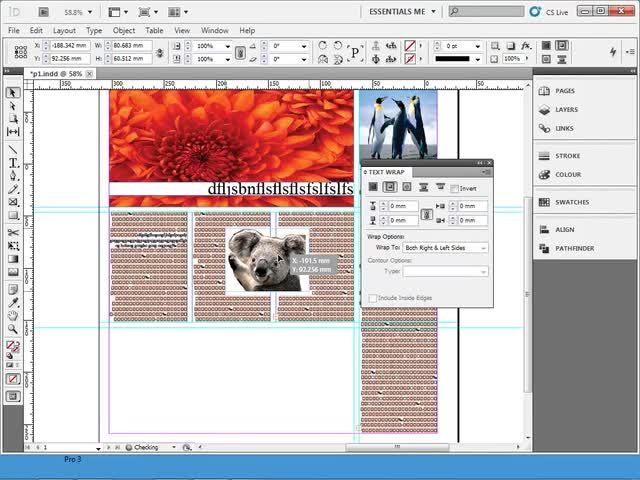Screen dimensions: 640x480
Task: Open the Window menu
Action: 214,31
